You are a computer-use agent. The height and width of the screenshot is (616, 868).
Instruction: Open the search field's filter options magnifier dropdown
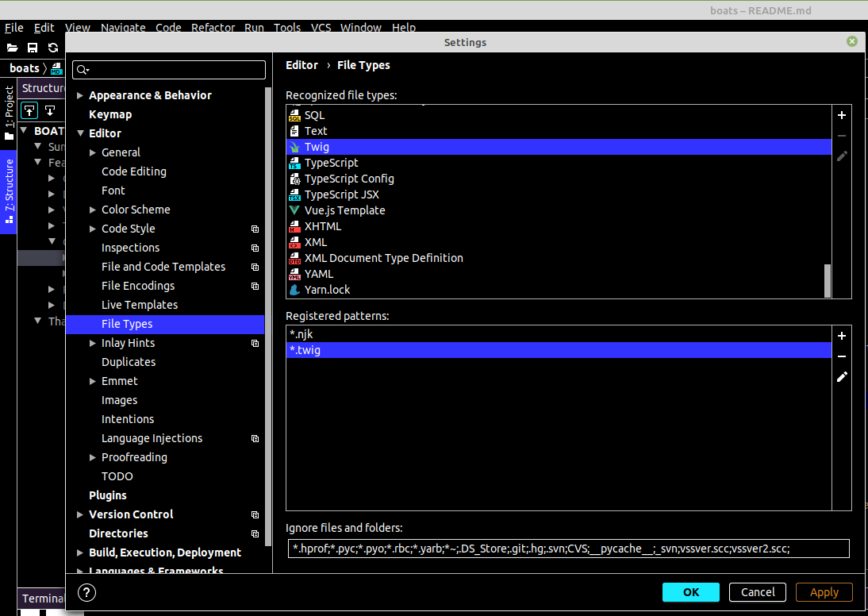coord(82,70)
